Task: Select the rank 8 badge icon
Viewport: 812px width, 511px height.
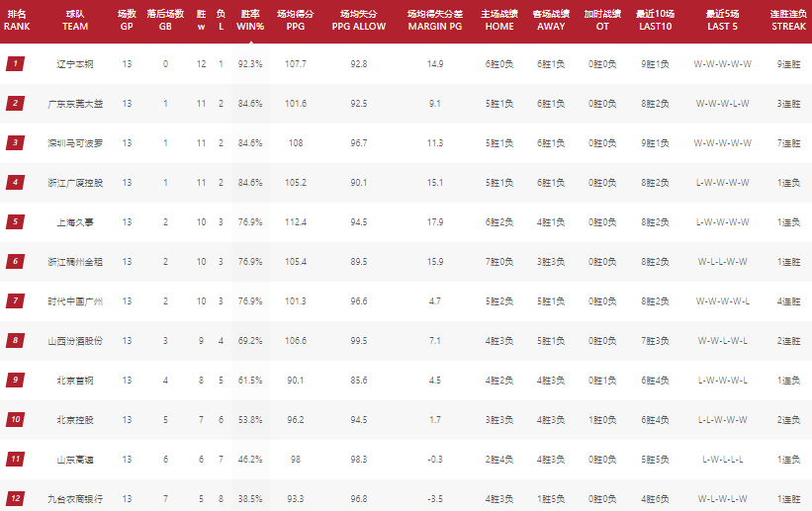Action: pyautogui.click(x=15, y=340)
